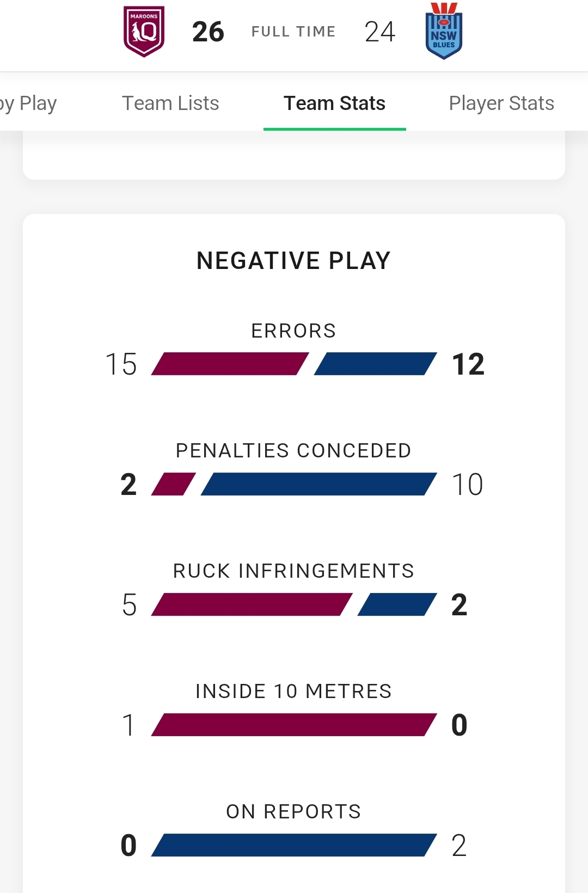Go to the Play by Play tab
Screen dimensions: 588x893
[28, 103]
